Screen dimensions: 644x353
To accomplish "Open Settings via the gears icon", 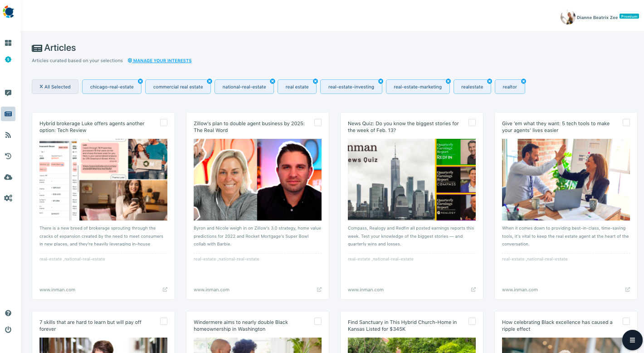I will pyautogui.click(x=8, y=198).
